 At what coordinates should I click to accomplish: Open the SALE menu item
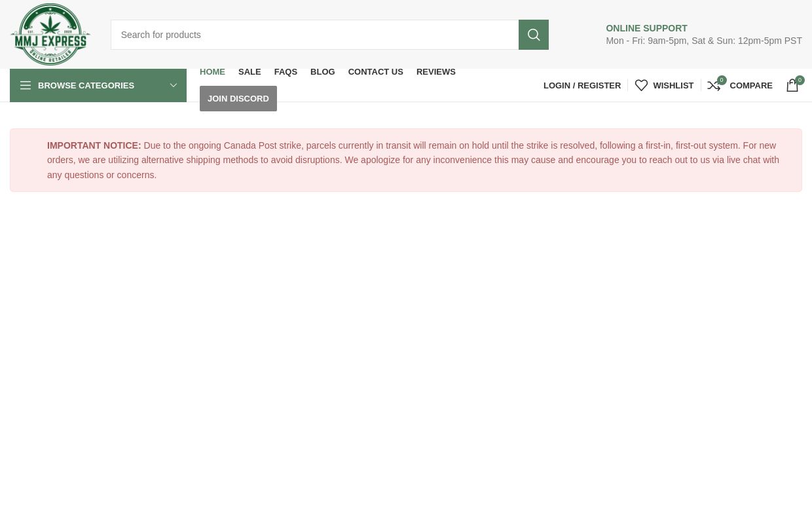249,71
